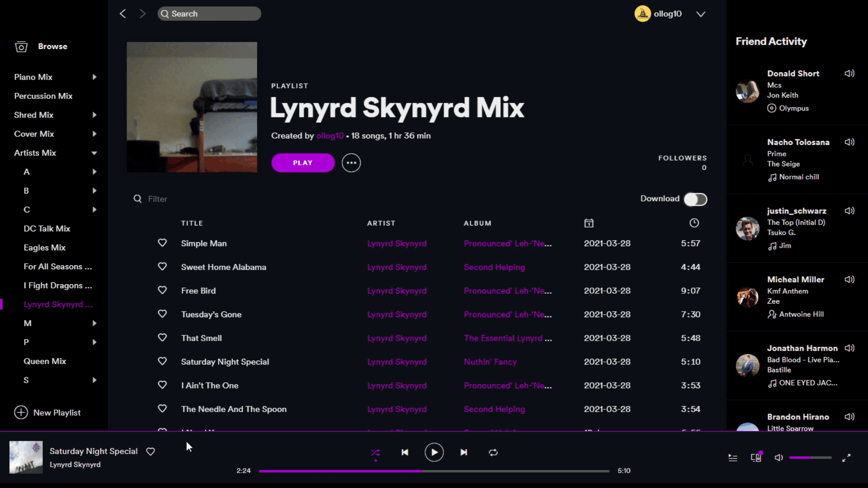This screenshot has height=488, width=868.
Task: Open the ollog10 account dropdown arrow
Action: (x=701, y=14)
